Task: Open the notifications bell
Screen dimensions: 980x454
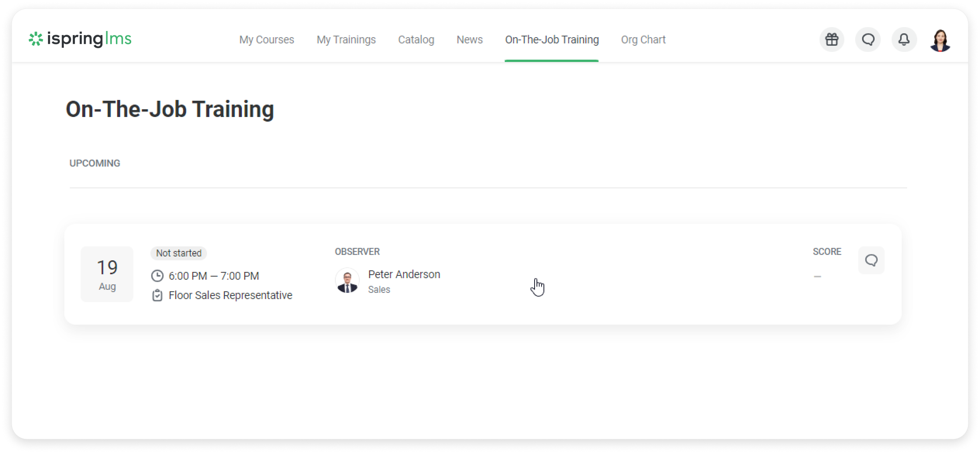Action: 904,39
